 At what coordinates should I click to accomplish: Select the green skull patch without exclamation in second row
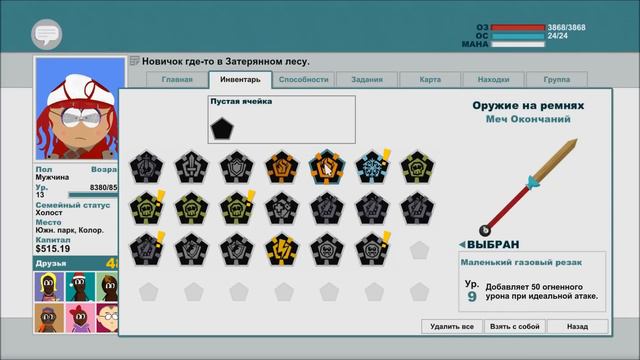(x=191, y=209)
